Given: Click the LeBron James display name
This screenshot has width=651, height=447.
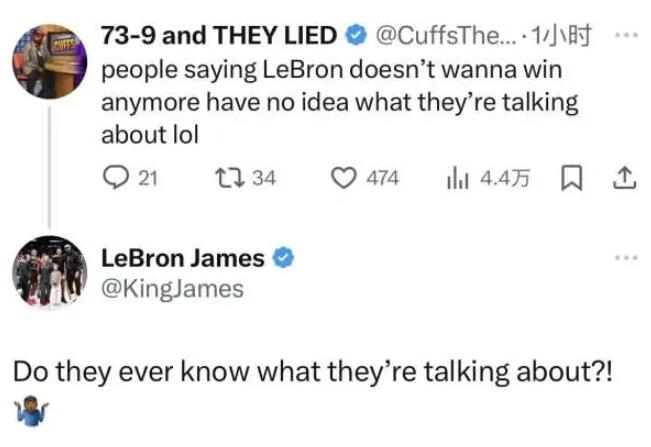Looking at the screenshot, I should pos(183,258).
